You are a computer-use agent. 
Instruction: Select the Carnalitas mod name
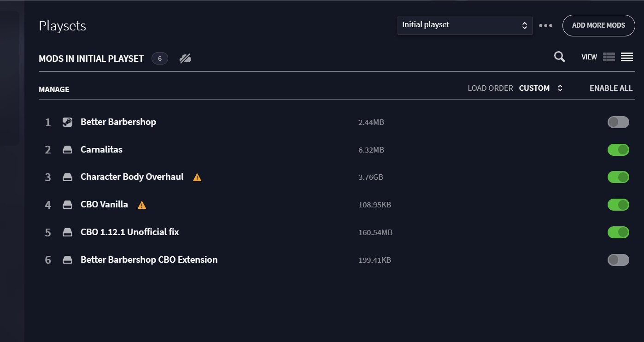pos(101,149)
